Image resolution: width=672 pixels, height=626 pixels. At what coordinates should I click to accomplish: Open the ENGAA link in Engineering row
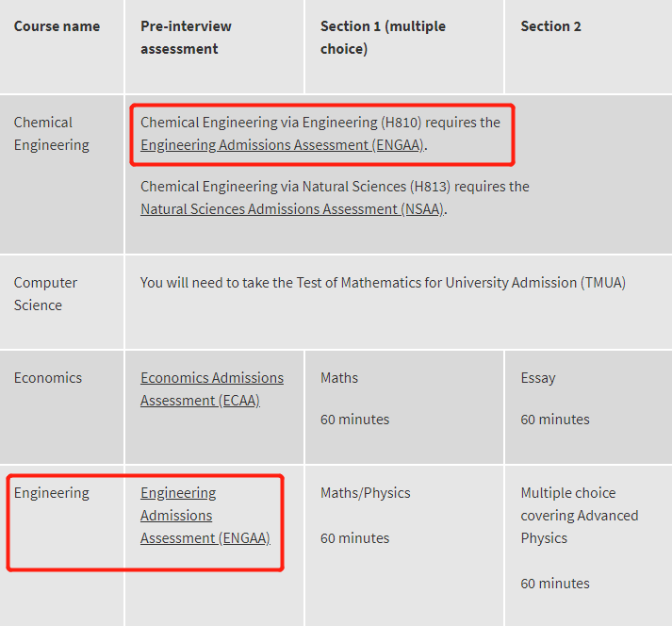205,516
